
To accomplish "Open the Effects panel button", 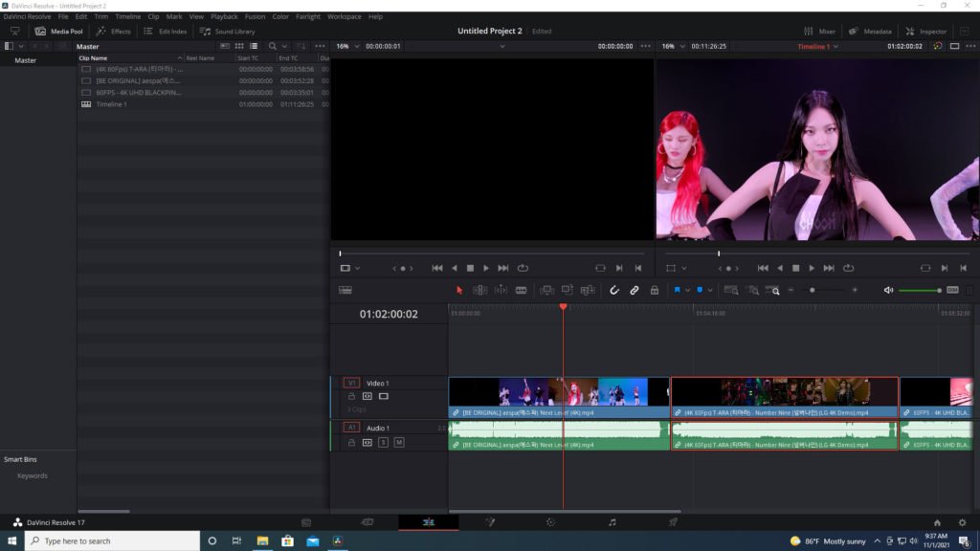I will coord(114,31).
